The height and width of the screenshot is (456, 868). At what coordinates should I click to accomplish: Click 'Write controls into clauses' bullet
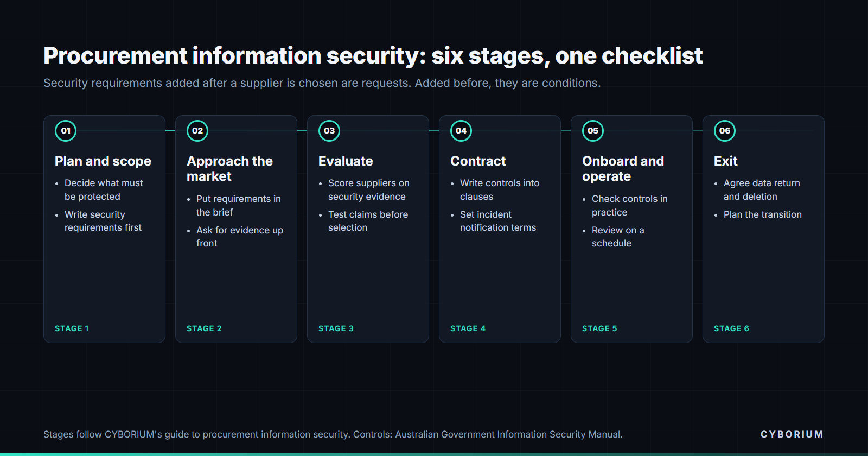500,190
